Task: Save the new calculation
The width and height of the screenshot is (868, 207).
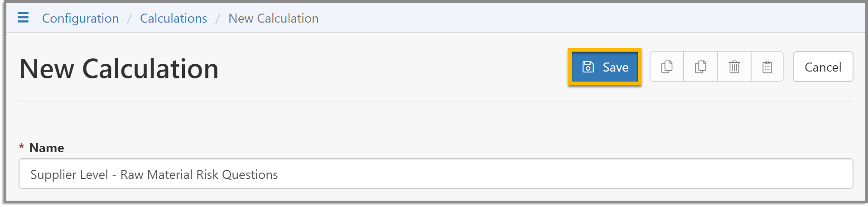Action: (x=605, y=67)
